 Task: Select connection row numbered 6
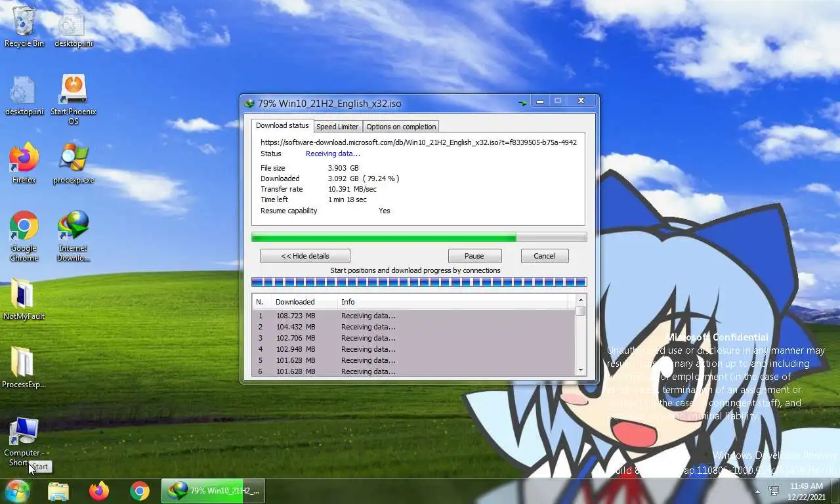point(413,371)
